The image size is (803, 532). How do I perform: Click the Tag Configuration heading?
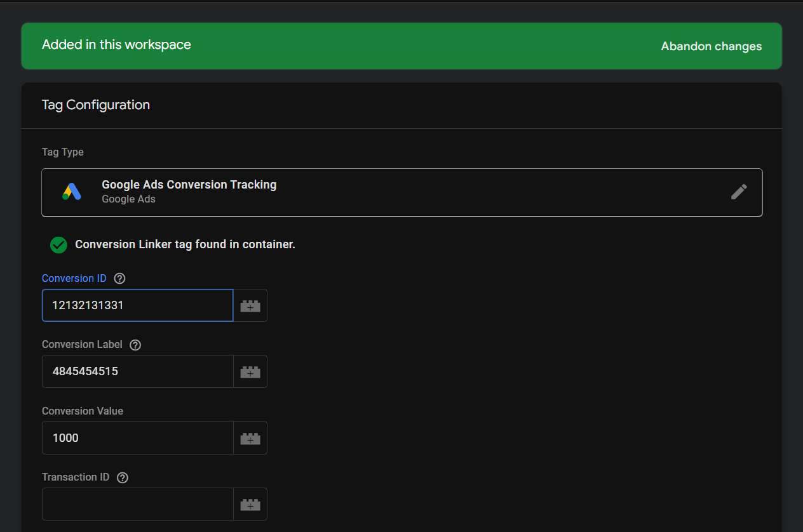point(96,105)
